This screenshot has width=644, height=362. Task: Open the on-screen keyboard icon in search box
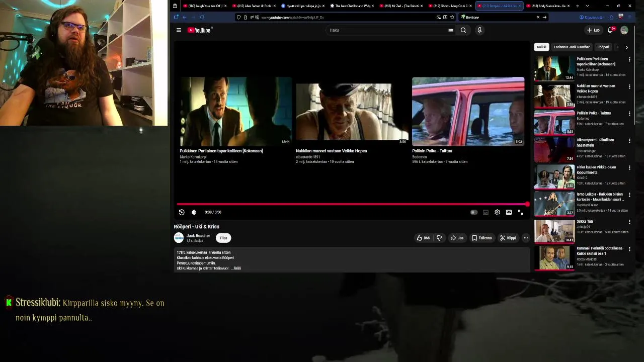click(451, 30)
